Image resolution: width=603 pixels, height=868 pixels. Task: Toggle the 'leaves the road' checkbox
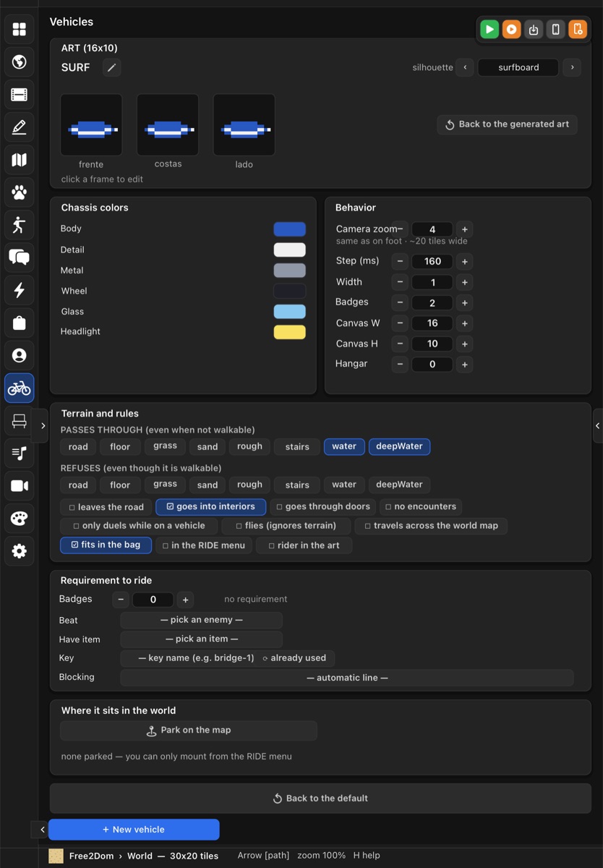[106, 507]
